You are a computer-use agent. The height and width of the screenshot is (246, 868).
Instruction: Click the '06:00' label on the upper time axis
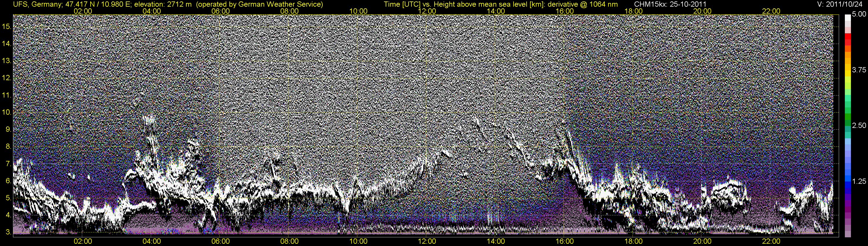click(220, 11)
